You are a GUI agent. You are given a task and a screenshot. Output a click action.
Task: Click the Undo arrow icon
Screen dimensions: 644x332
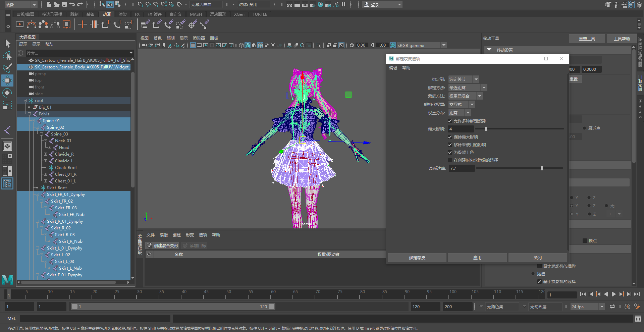click(x=72, y=4)
